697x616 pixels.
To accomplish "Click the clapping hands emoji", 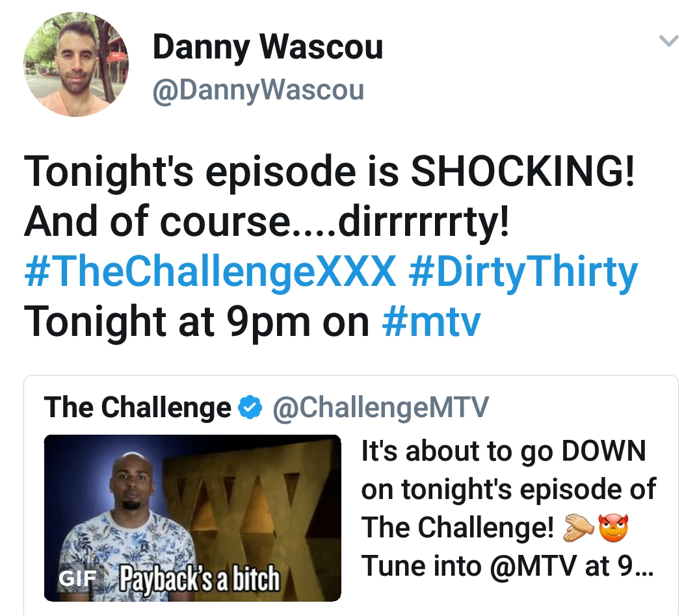I will (578, 528).
